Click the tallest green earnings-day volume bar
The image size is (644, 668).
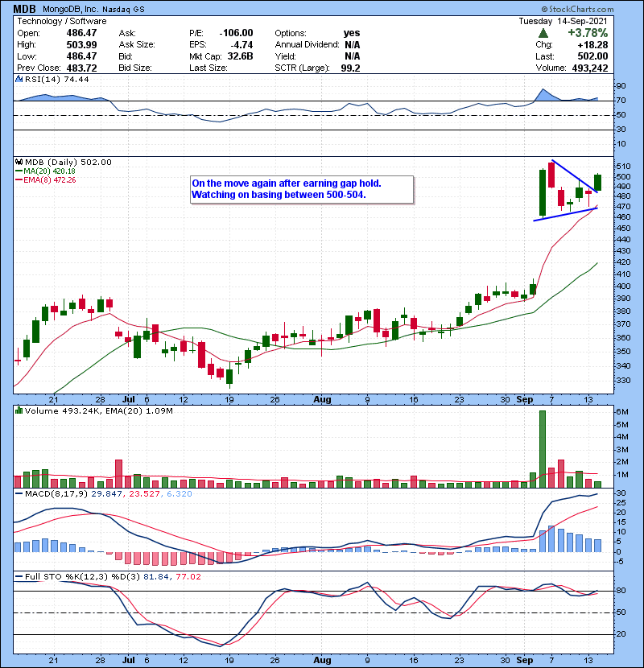pos(543,449)
